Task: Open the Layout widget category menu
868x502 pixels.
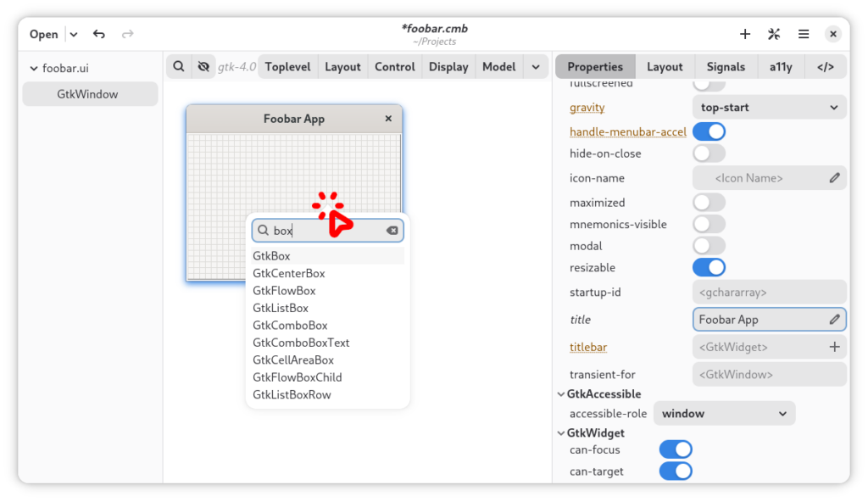Action: pyautogui.click(x=342, y=67)
